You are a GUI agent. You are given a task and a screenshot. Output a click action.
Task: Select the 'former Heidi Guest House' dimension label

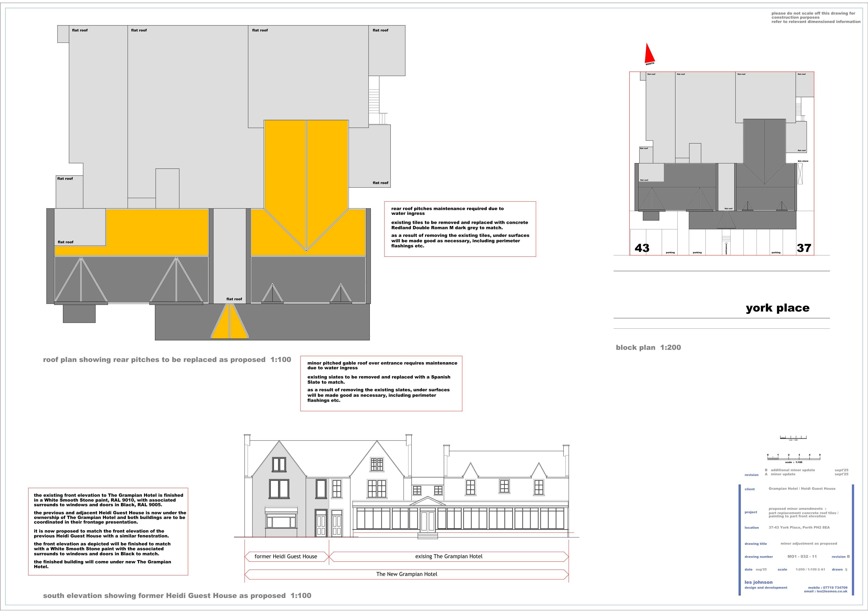pyautogui.click(x=286, y=556)
